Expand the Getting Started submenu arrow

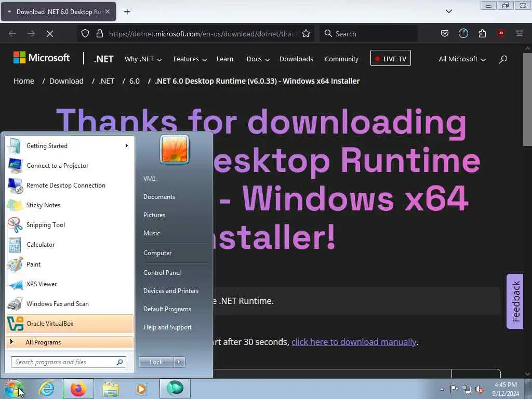[127, 146]
